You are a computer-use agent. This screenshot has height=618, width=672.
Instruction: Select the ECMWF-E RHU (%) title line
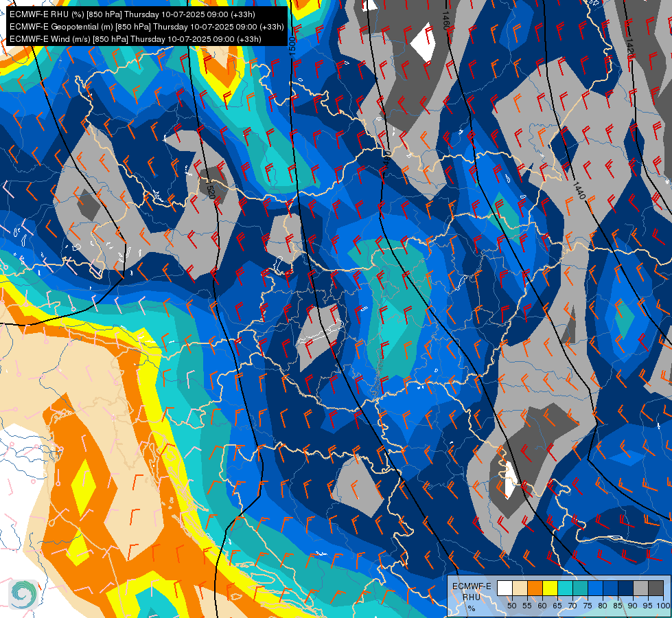(x=132, y=14)
